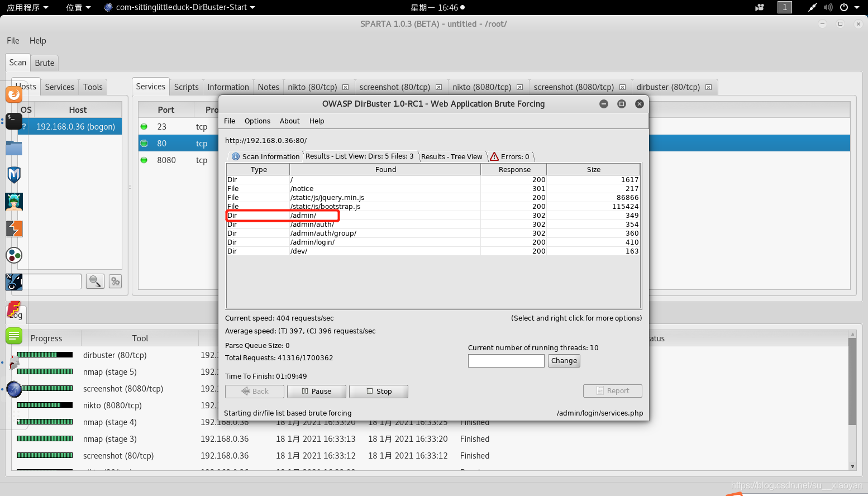Open the three-colored-circles dock icon

[x=14, y=255]
